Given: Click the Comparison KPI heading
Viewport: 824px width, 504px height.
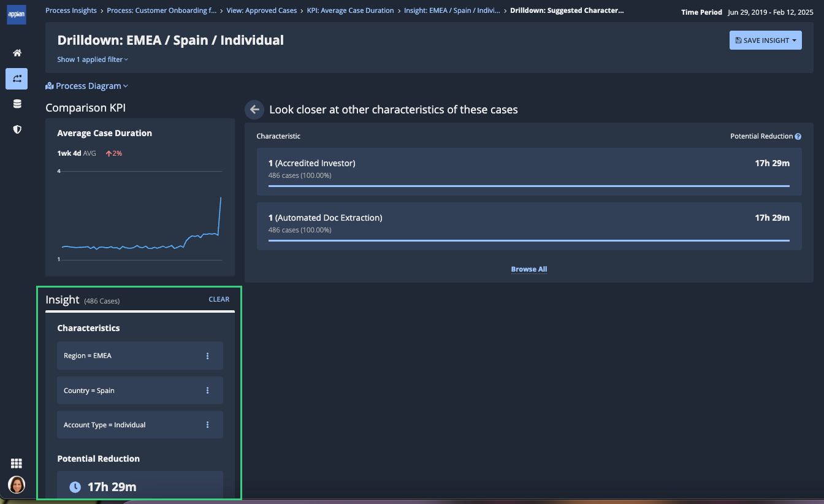Looking at the screenshot, I should (x=85, y=108).
